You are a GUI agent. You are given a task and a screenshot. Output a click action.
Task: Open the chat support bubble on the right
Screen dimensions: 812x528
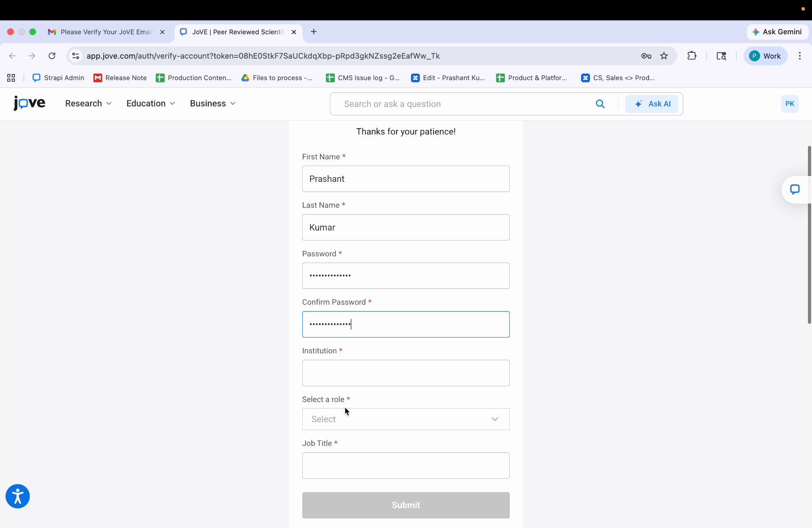coord(795,190)
